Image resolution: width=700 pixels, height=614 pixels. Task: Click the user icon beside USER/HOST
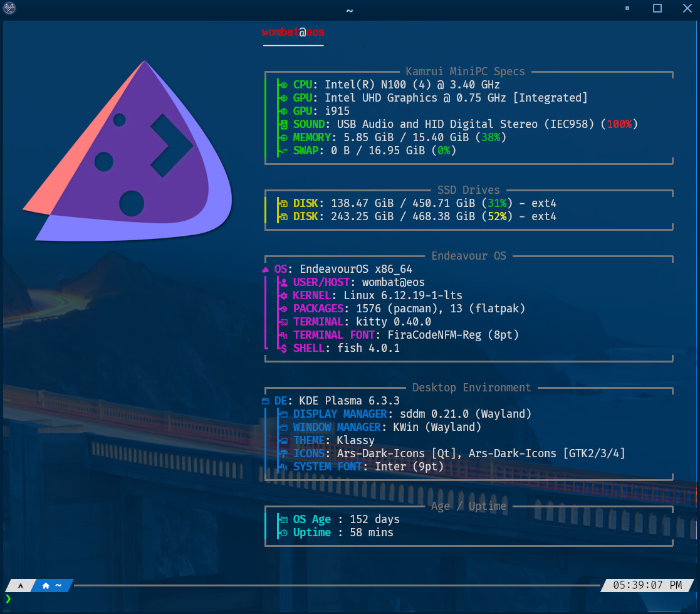pyautogui.click(x=283, y=282)
